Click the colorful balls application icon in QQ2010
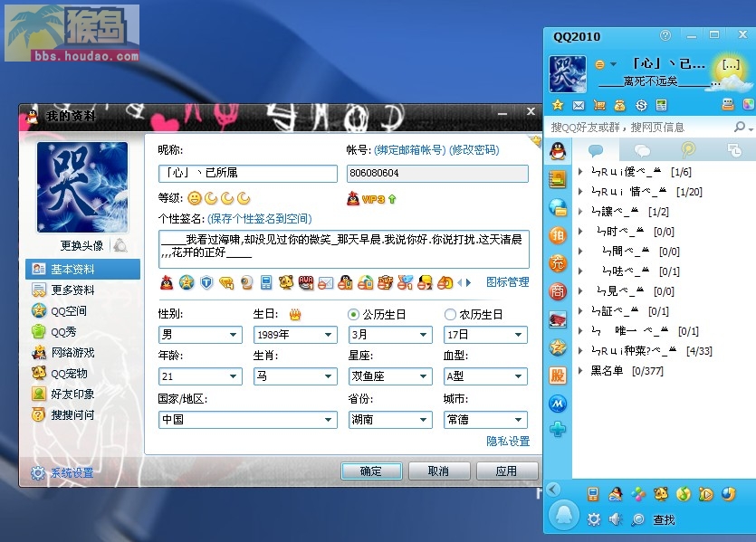The image size is (756, 542). pos(638,494)
